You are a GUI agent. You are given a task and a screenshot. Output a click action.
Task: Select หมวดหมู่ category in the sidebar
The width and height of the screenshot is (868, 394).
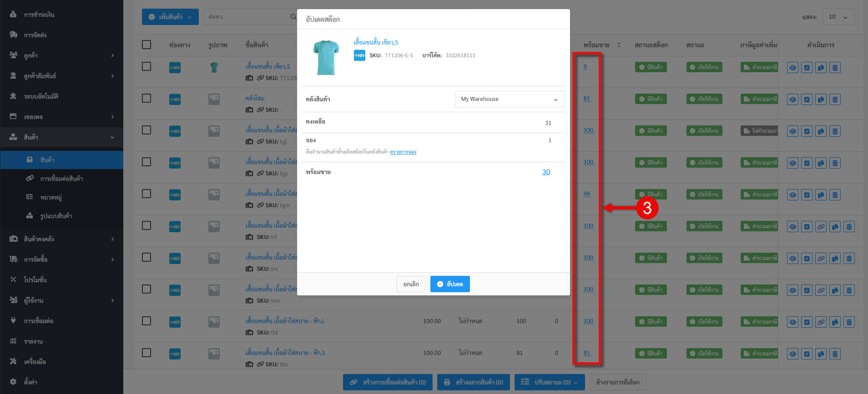point(51,197)
